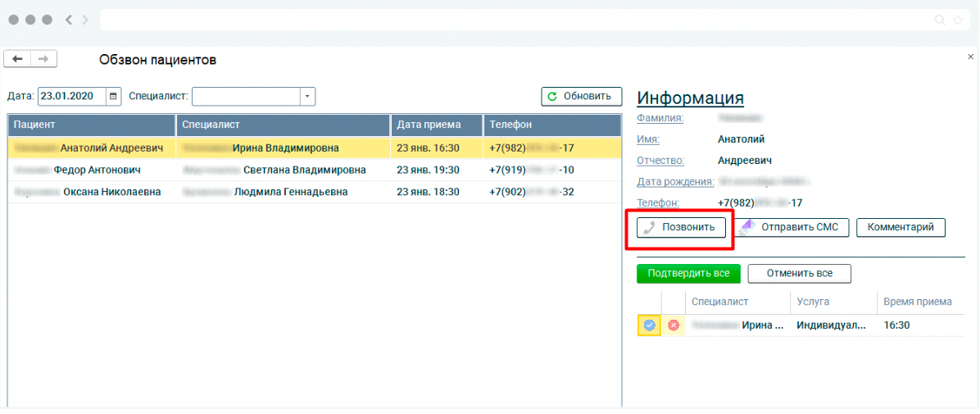980x414 pixels.
Task: Open the calendar date picker icon
Action: [113, 97]
